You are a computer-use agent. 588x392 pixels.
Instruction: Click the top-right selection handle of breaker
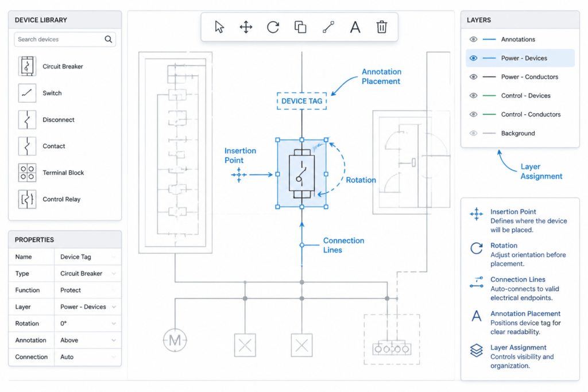pyautogui.click(x=326, y=140)
